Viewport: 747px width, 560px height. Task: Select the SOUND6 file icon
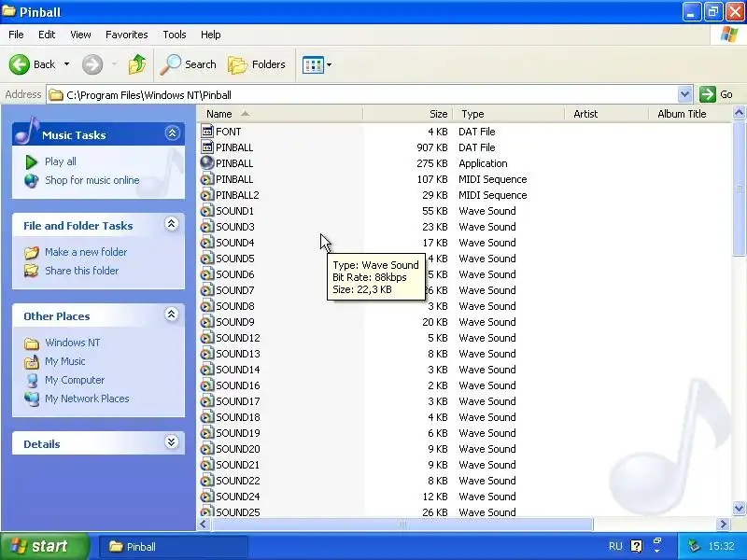[x=206, y=274]
